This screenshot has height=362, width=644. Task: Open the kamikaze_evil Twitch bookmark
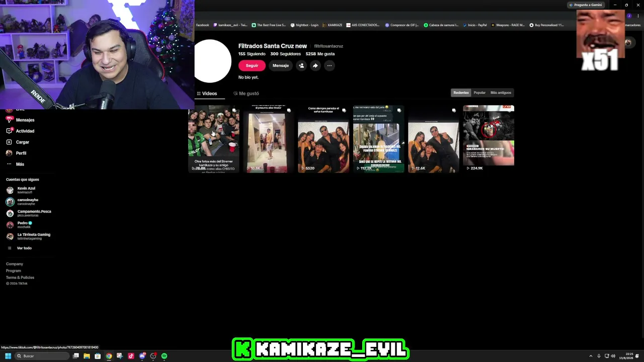230,25
